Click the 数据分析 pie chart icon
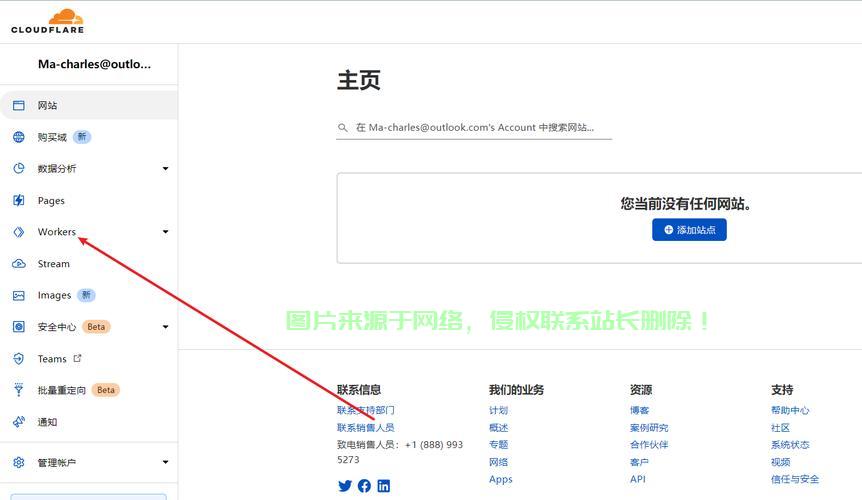Image resolution: width=862 pixels, height=500 pixels. tap(19, 168)
